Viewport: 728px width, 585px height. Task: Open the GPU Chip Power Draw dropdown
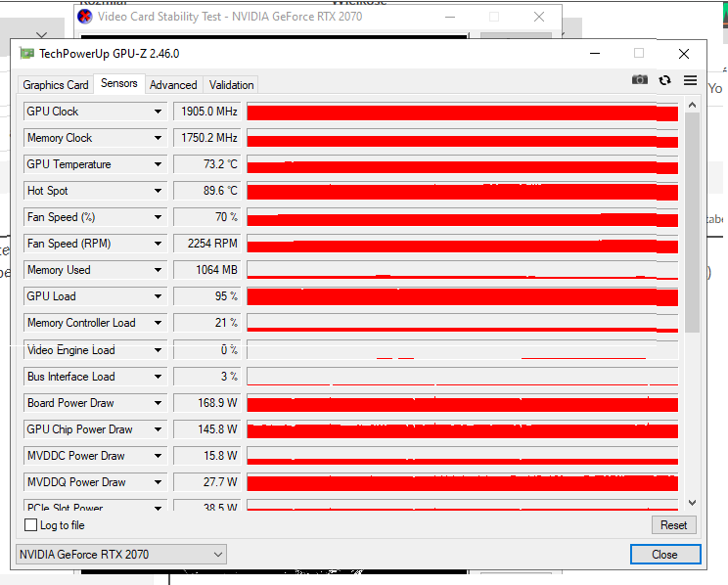point(158,429)
